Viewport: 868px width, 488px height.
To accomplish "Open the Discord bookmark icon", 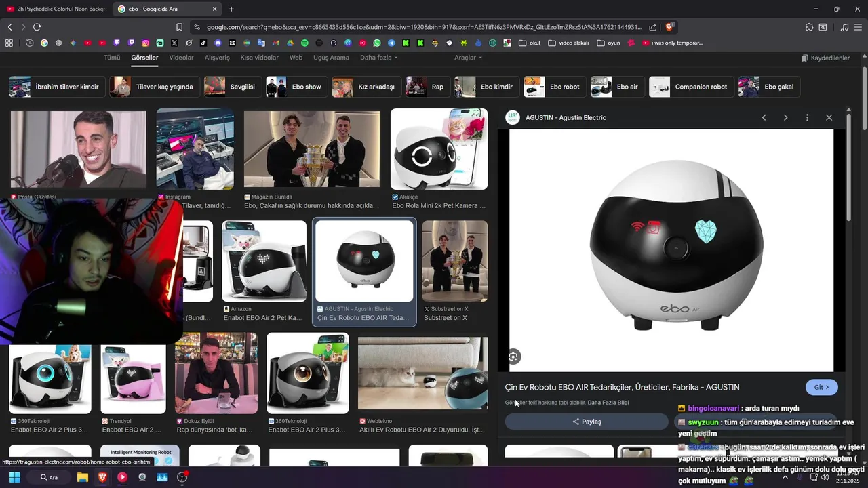I will [218, 43].
